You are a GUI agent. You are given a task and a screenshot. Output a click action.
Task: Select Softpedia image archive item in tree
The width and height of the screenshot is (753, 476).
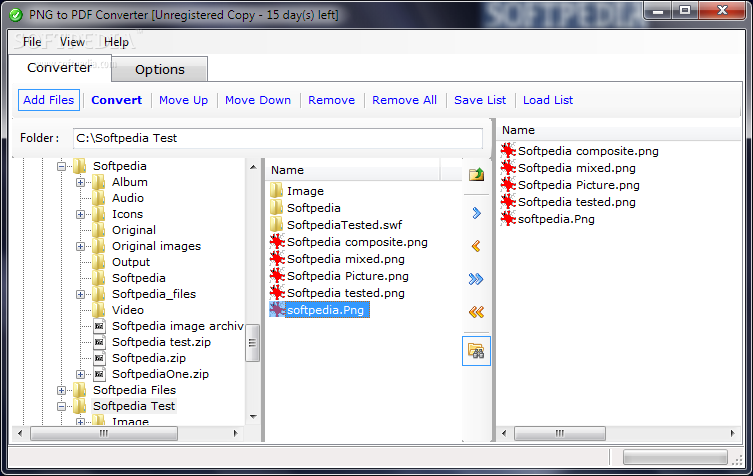point(178,326)
